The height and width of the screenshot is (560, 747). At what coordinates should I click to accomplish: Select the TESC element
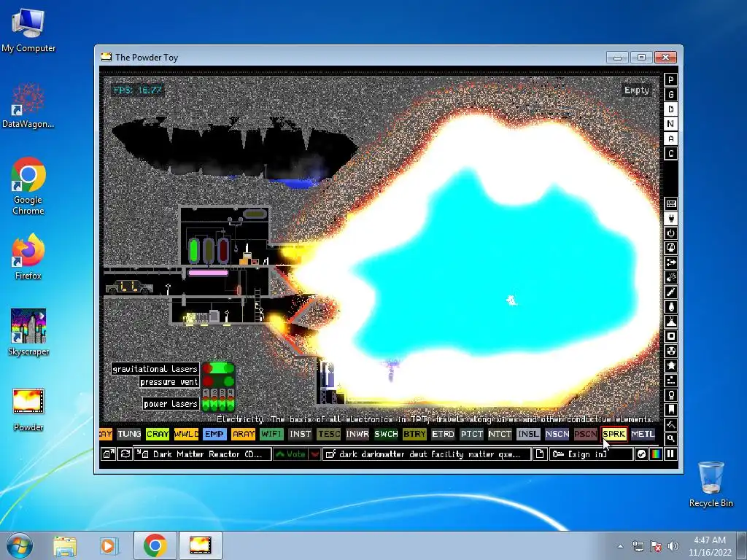click(x=329, y=435)
